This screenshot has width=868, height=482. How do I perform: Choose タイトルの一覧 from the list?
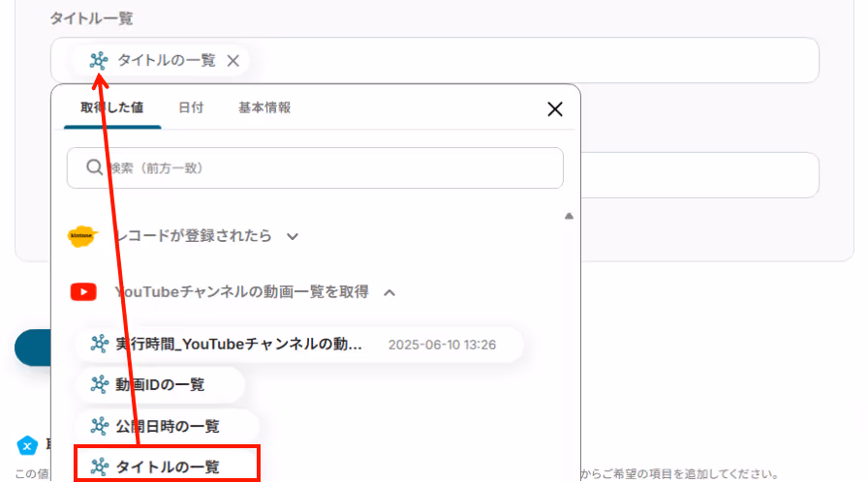coord(168,466)
